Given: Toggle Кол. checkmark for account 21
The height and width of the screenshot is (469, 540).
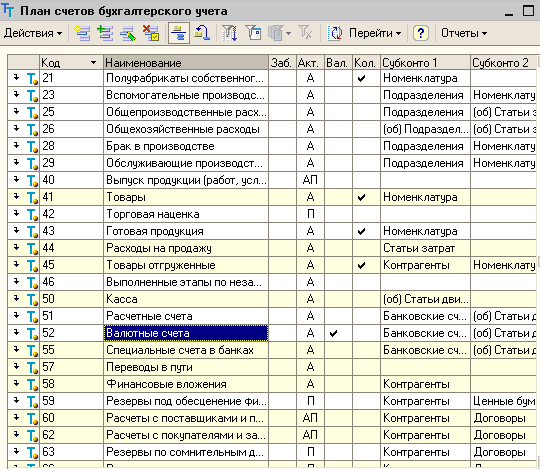Looking at the screenshot, I should point(361,79).
